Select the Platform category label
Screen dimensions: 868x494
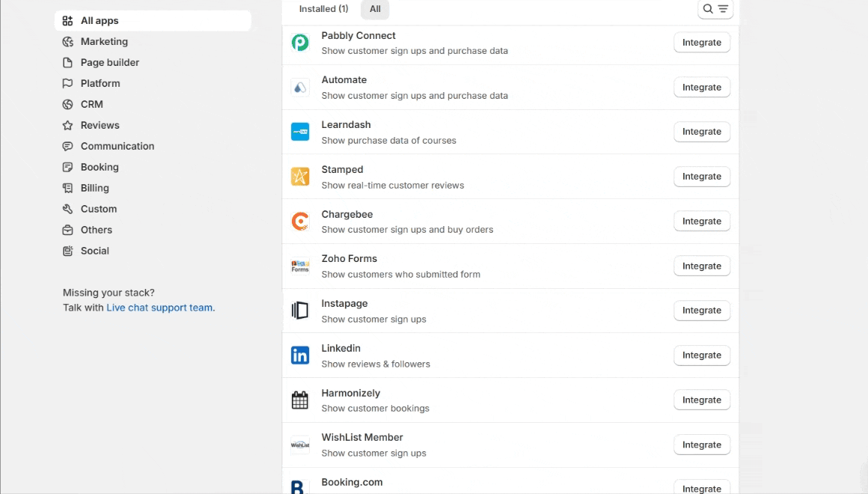100,84
